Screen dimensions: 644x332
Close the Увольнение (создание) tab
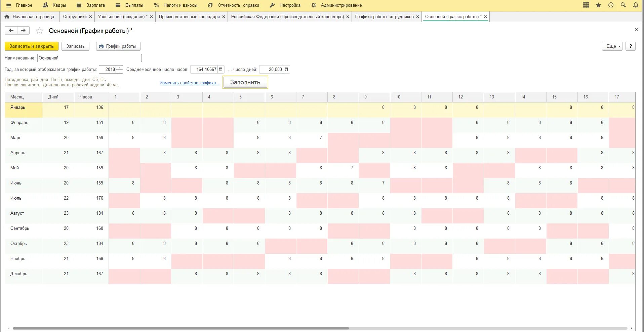point(151,17)
